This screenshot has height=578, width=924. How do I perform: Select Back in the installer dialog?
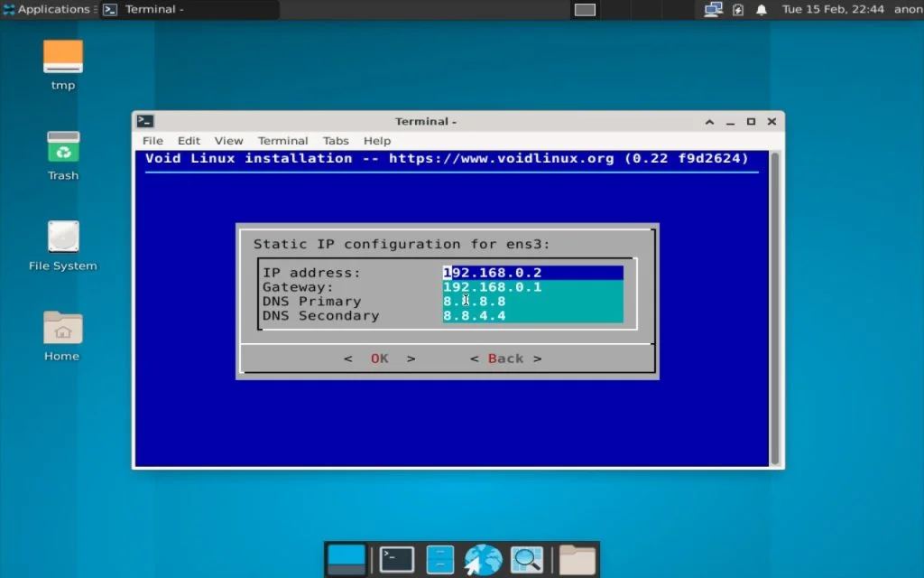(505, 359)
